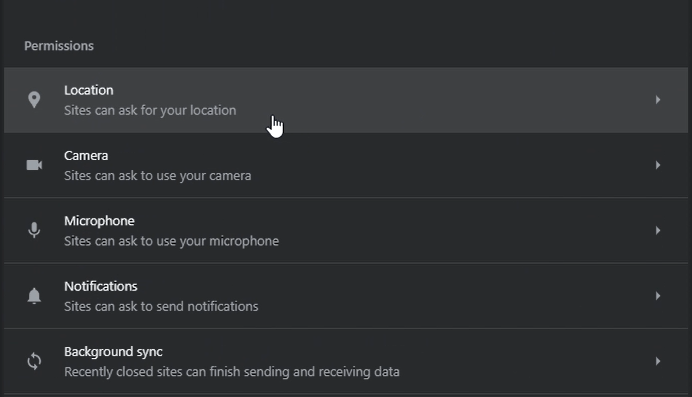Screen dimensions: 692x397
Task: Click the Camera video icon
Action: click(34, 165)
